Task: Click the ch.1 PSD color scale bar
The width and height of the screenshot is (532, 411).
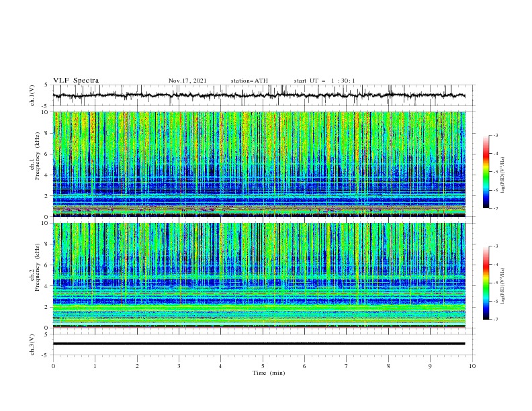Action: pyautogui.click(x=486, y=171)
